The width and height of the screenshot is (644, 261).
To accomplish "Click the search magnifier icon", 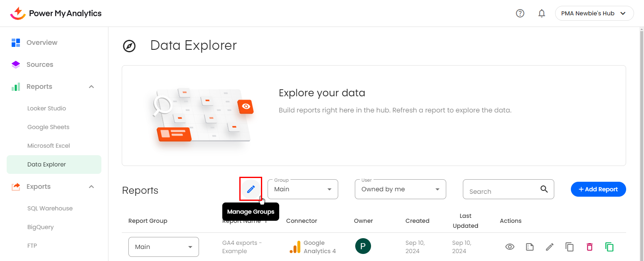I will 544,189.
